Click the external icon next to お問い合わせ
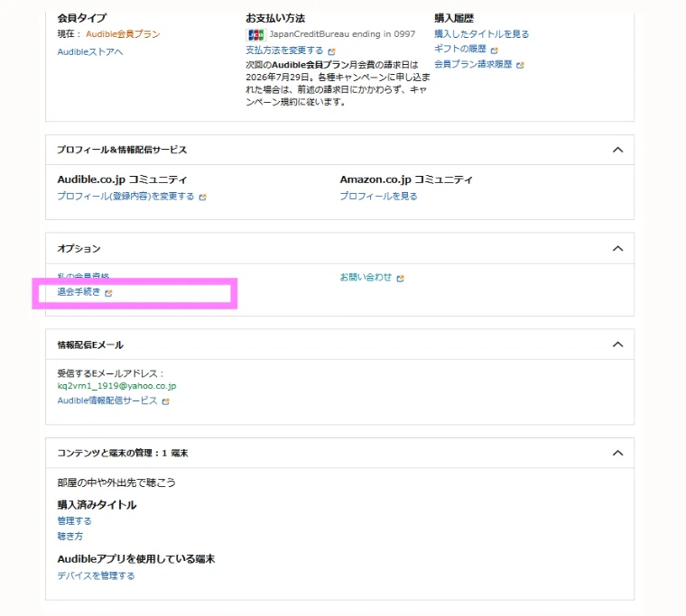Viewport: 686px width, 616px height. click(x=400, y=278)
